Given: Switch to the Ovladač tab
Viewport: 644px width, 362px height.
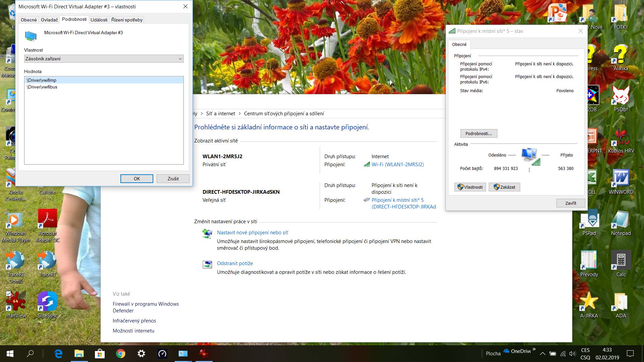Looking at the screenshot, I should pos(49,20).
